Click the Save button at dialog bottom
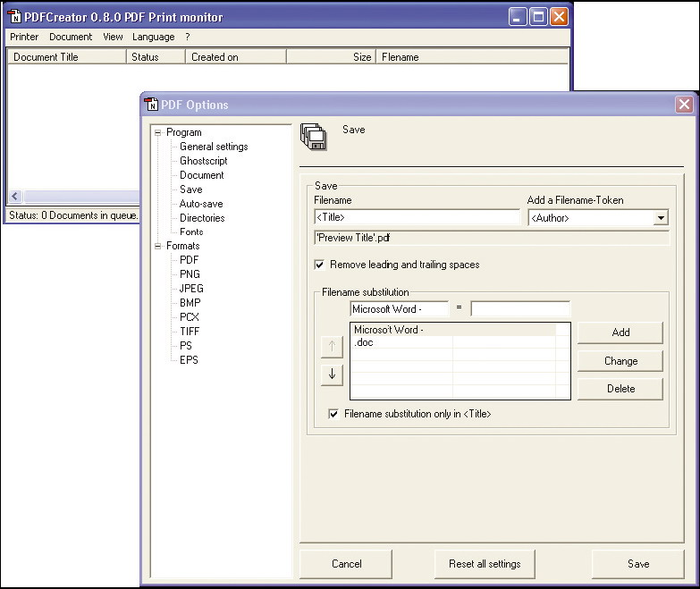This screenshot has width=700, height=589. coord(638,564)
